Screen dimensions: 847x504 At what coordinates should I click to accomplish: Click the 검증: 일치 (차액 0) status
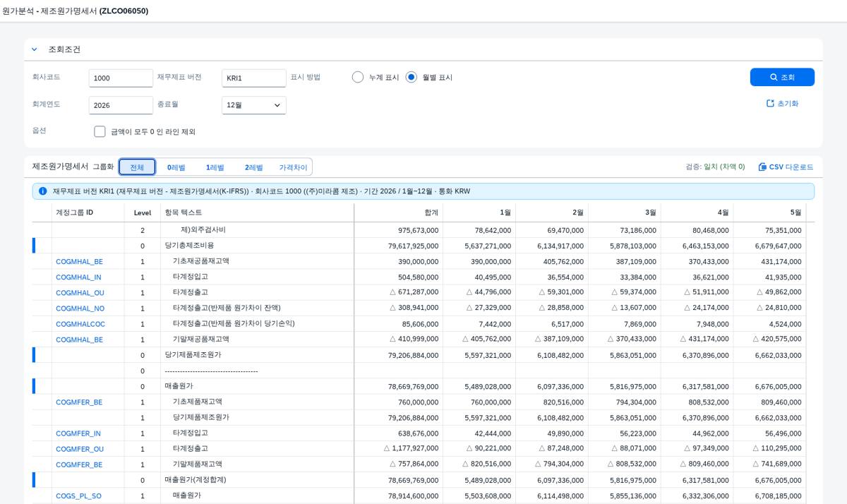715,167
